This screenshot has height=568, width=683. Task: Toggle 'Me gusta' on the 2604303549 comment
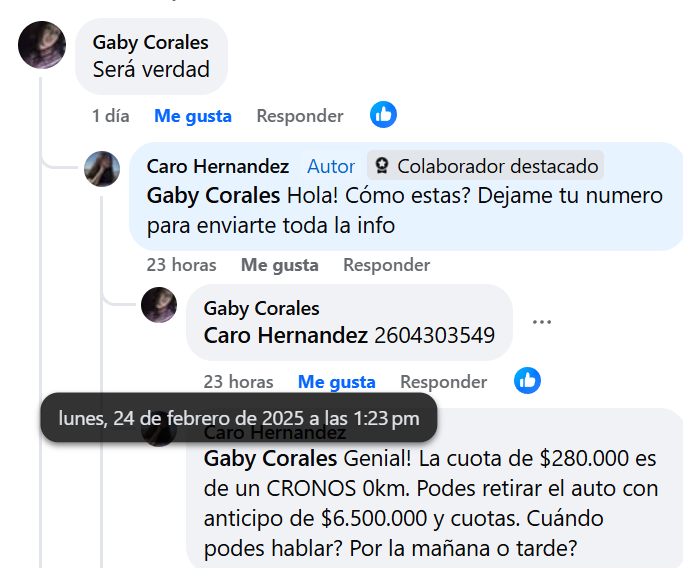pos(337,382)
